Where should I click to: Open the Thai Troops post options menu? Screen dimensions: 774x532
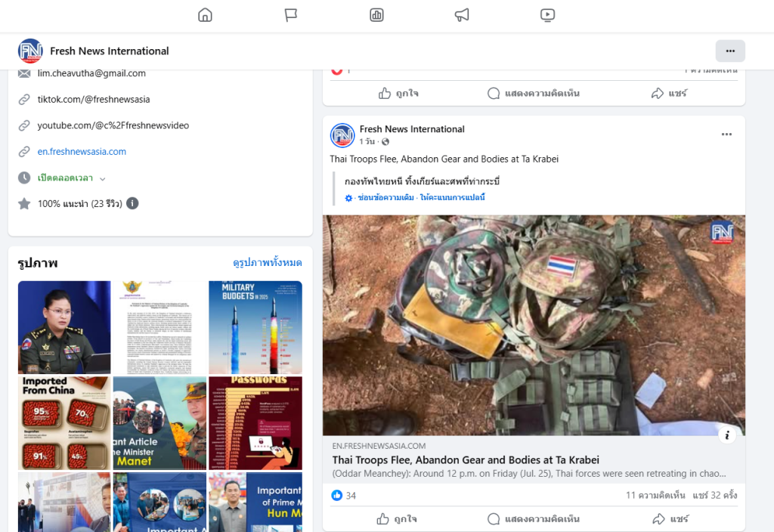[726, 135]
